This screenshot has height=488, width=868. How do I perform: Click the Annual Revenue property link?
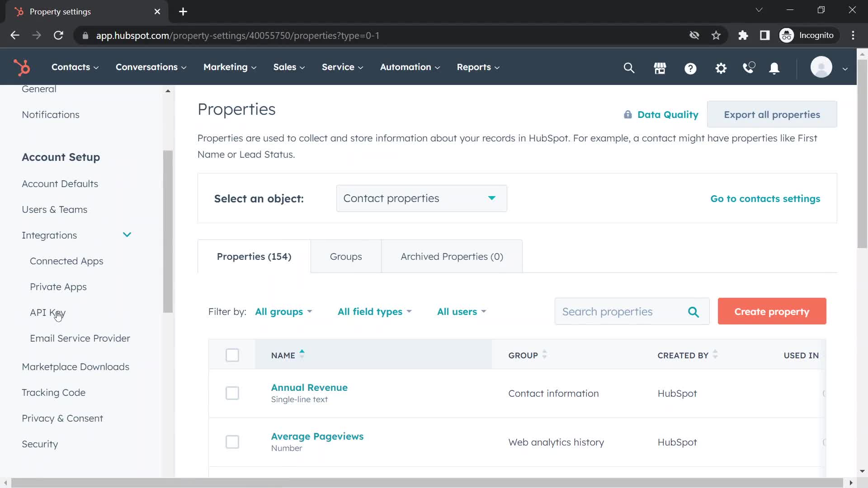309,387
